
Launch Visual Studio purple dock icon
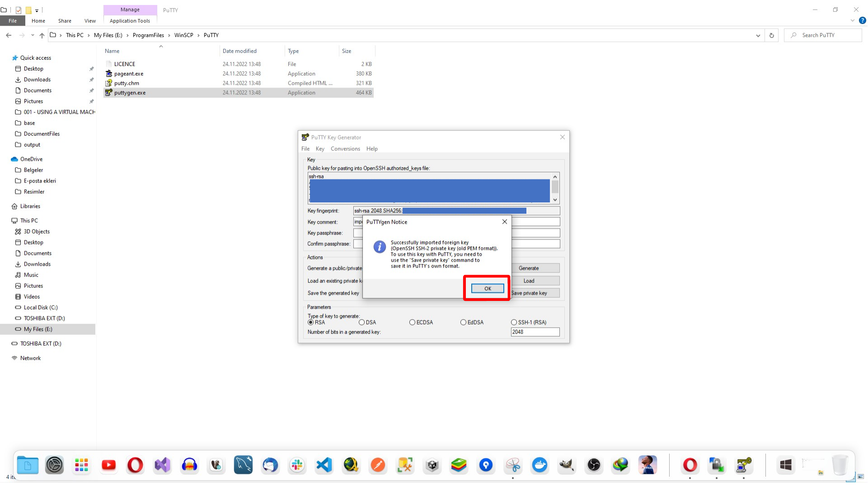tap(162, 465)
